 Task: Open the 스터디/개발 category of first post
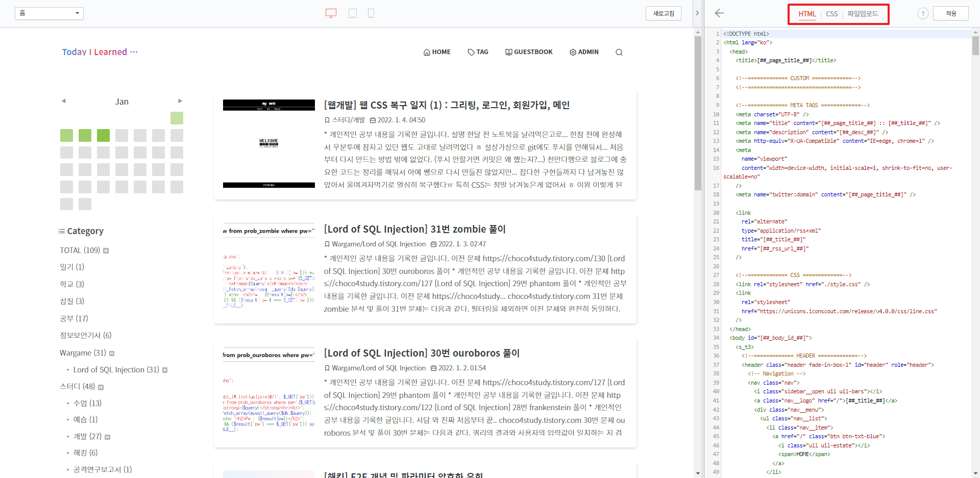348,120
